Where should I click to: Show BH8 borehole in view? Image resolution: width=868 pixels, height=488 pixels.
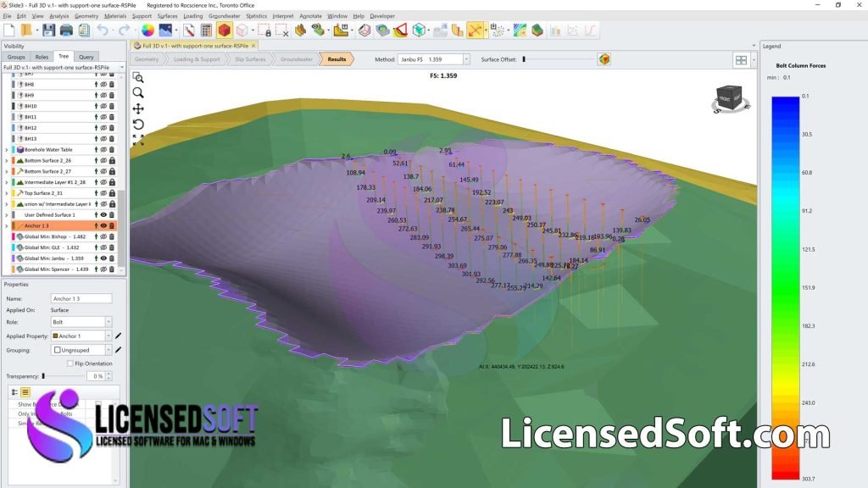[103, 84]
